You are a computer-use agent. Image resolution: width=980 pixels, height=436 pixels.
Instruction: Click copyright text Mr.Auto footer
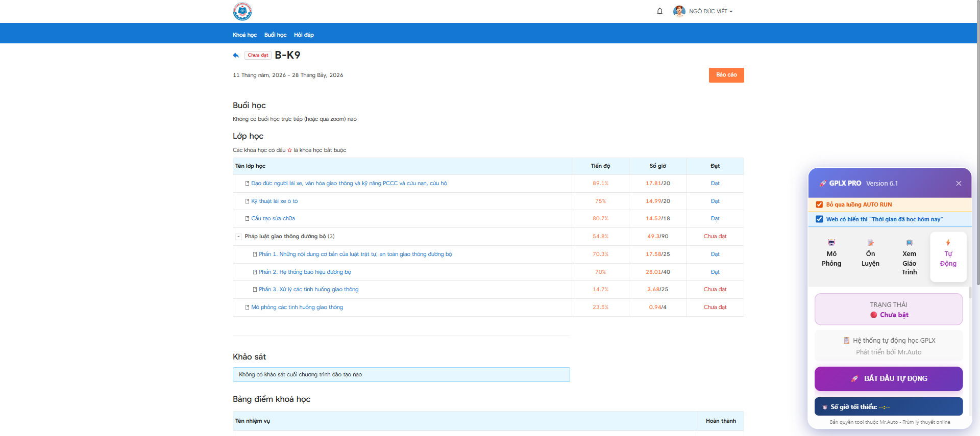tap(890, 422)
